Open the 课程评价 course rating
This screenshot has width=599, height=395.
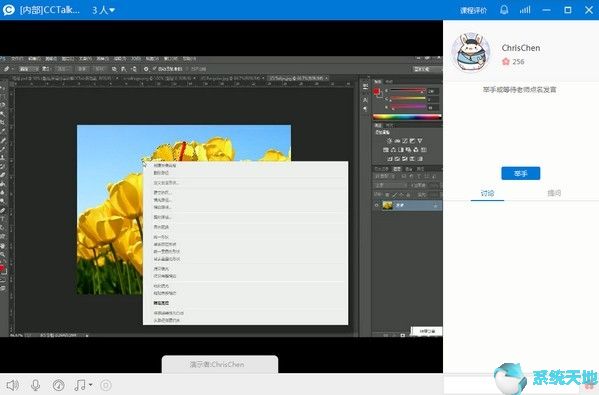[473, 10]
